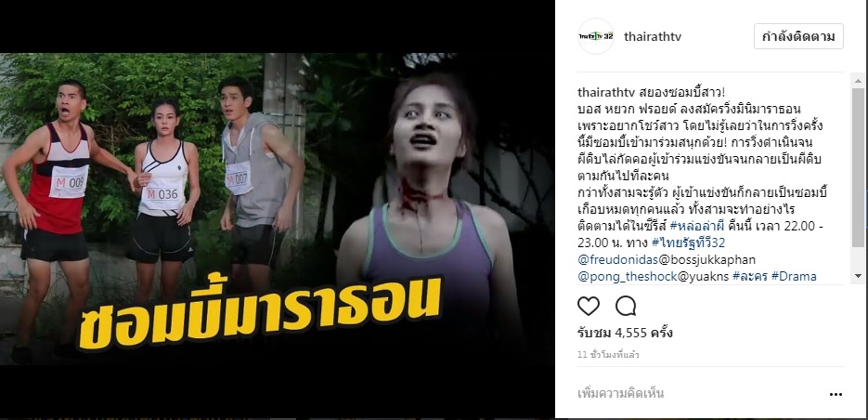Click the comment speech bubble icon
The image size is (868, 420).
click(x=626, y=306)
